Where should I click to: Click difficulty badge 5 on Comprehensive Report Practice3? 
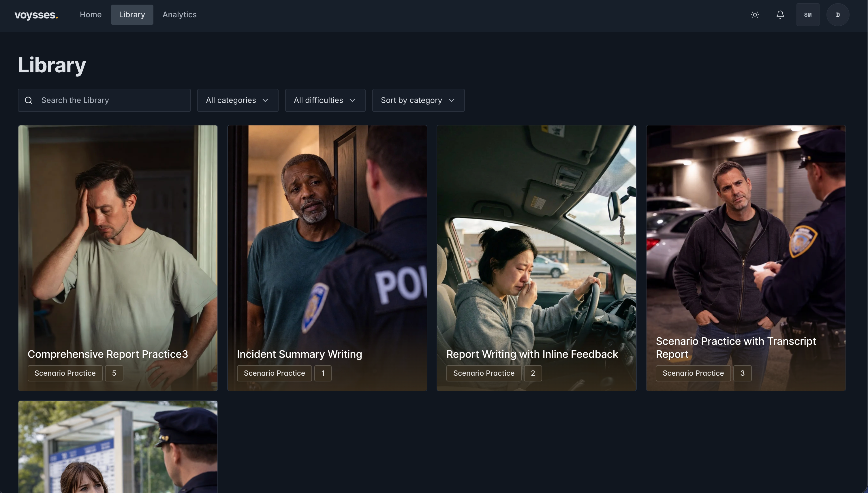coord(114,373)
